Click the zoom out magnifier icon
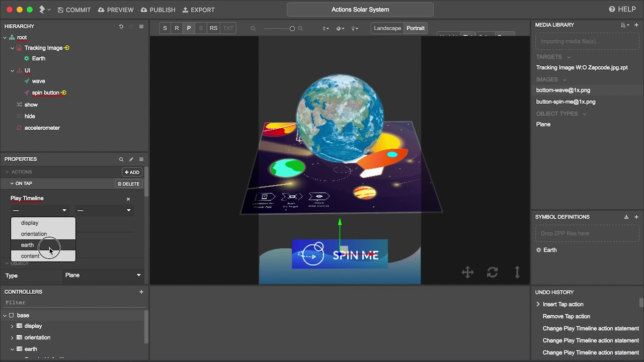The height and width of the screenshot is (362, 644). [x=253, y=29]
